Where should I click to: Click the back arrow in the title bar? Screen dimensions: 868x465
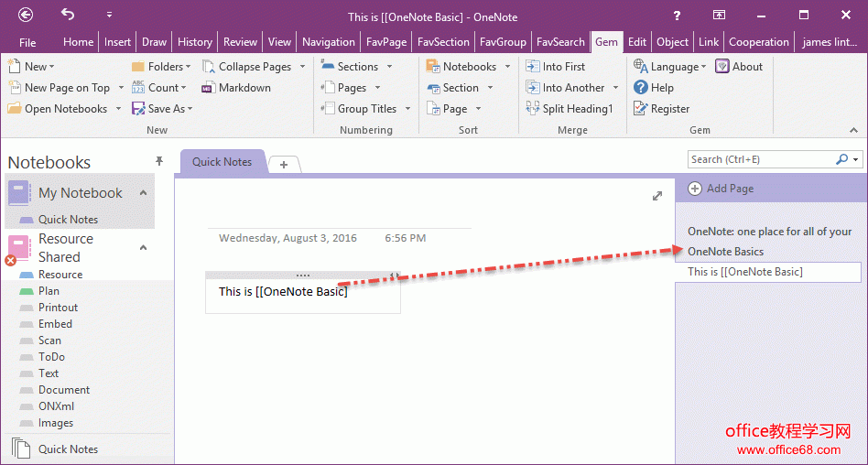(26, 15)
